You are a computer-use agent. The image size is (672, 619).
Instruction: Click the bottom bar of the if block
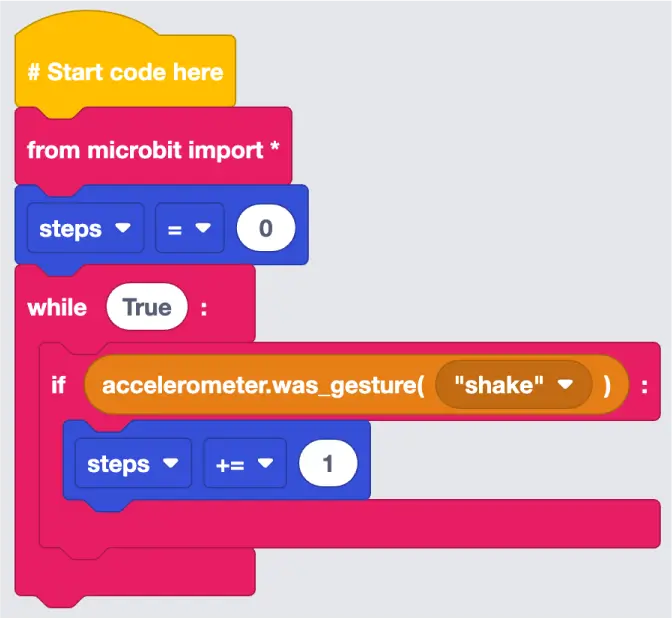tap(350, 524)
